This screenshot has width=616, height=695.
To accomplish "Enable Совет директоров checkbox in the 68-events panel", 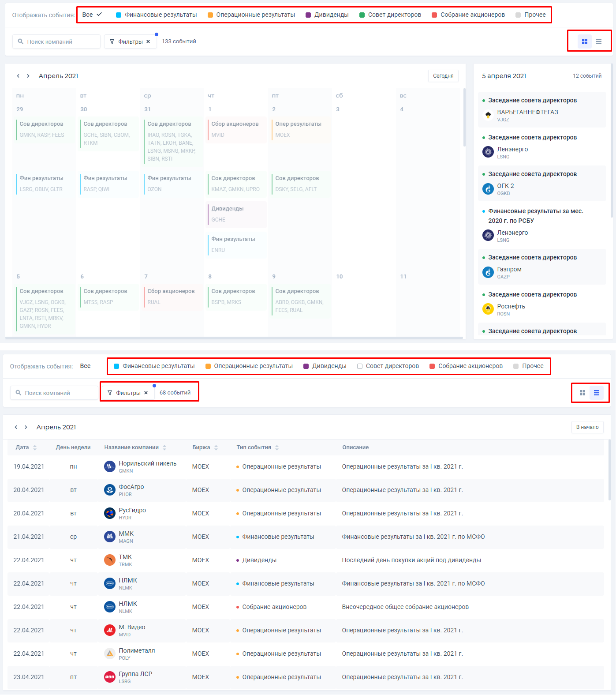I will tap(360, 366).
